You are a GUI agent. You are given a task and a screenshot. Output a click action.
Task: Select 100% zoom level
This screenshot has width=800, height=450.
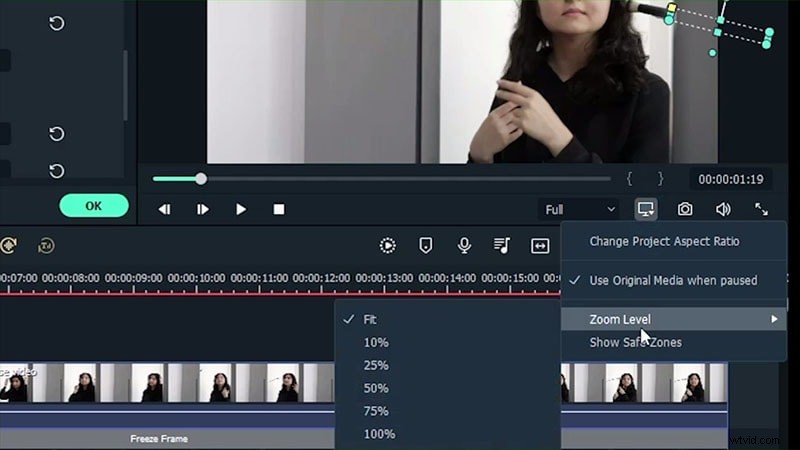(x=379, y=434)
